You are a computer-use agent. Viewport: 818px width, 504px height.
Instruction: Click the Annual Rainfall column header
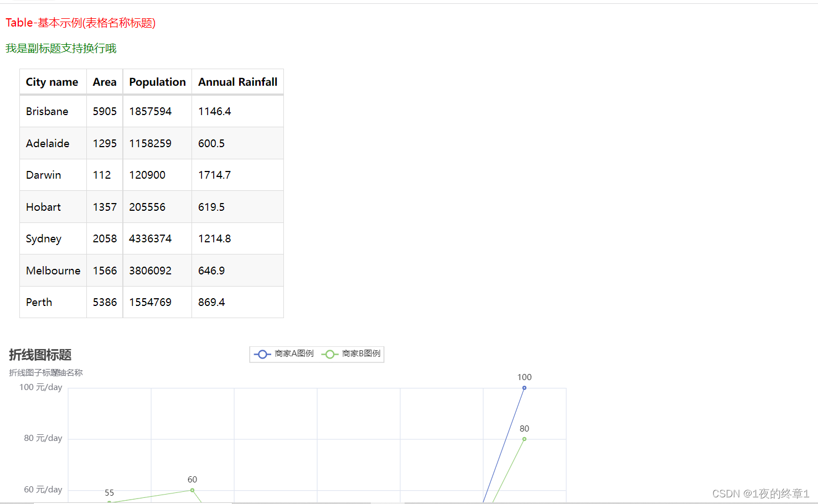pos(238,82)
